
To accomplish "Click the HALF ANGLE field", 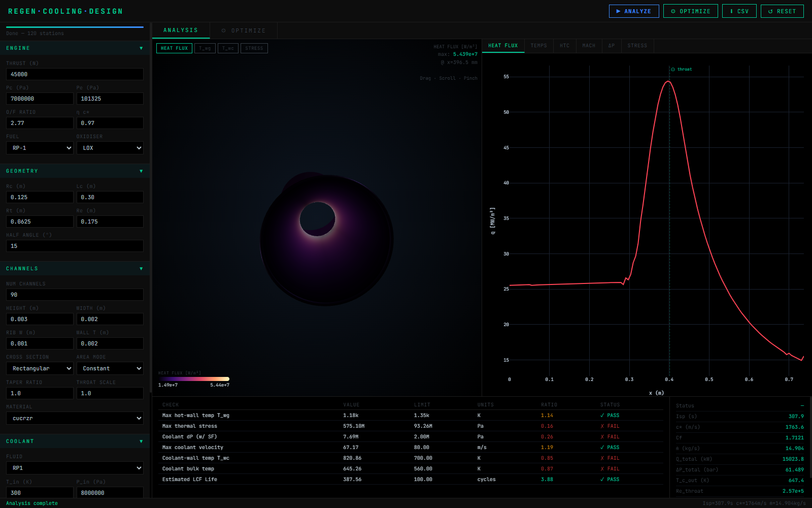I will [x=75, y=246].
